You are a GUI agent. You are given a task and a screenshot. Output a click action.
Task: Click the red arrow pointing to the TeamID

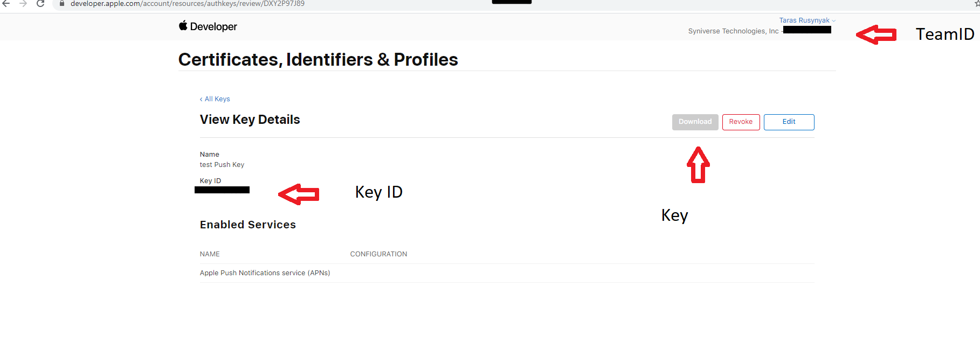[876, 34]
